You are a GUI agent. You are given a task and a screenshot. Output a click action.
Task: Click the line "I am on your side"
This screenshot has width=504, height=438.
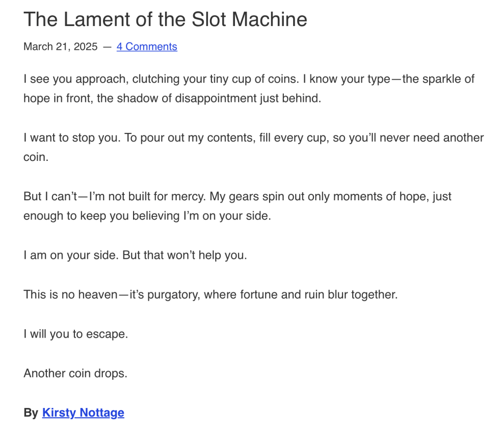135,256
